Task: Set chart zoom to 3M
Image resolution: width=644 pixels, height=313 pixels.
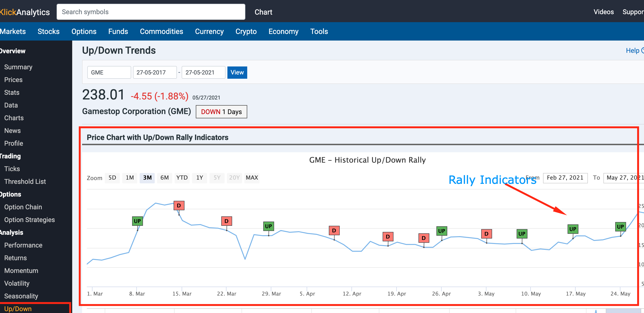Action: (147, 178)
